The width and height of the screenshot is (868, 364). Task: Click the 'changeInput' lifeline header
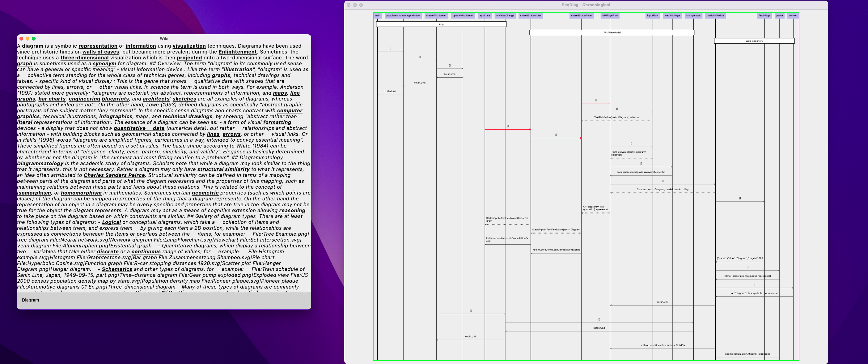693,15
